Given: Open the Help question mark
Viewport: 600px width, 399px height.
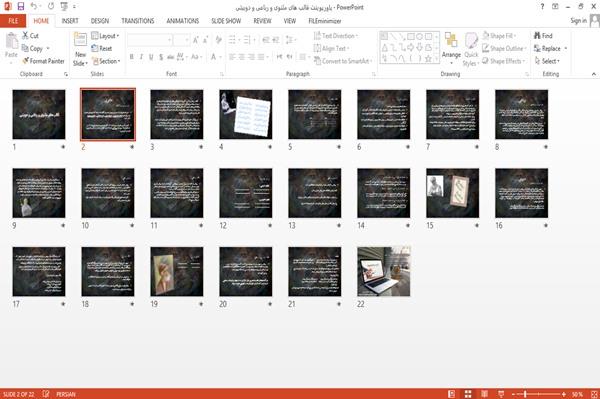Looking at the screenshot, I should (542, 7).
